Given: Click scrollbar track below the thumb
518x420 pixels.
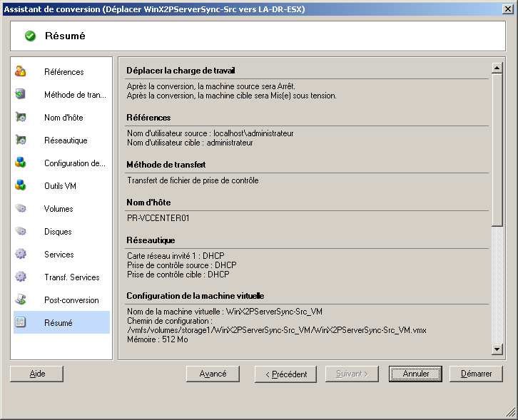Looking at the screenshot, I should tap(497, 285).
